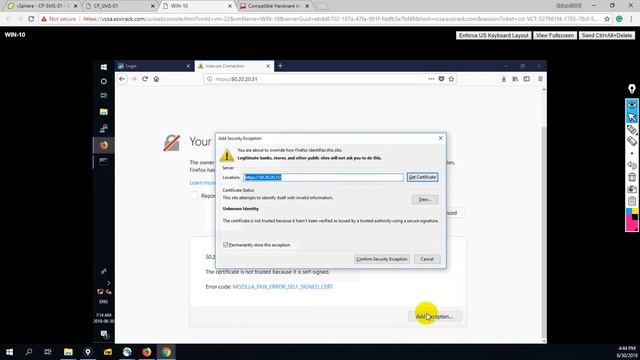The width and height of the screenshot is (640, 360).
Task: Switch to the Login tab in Firefox
Action: tap(153, 66)
